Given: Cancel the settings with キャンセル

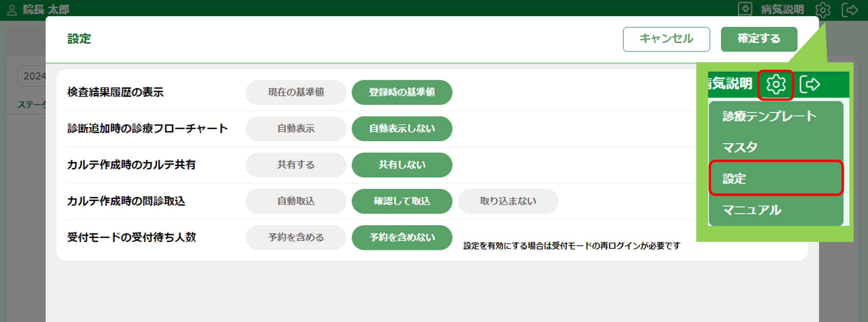Looking at the screenshot, I should (x=666, y=39).
